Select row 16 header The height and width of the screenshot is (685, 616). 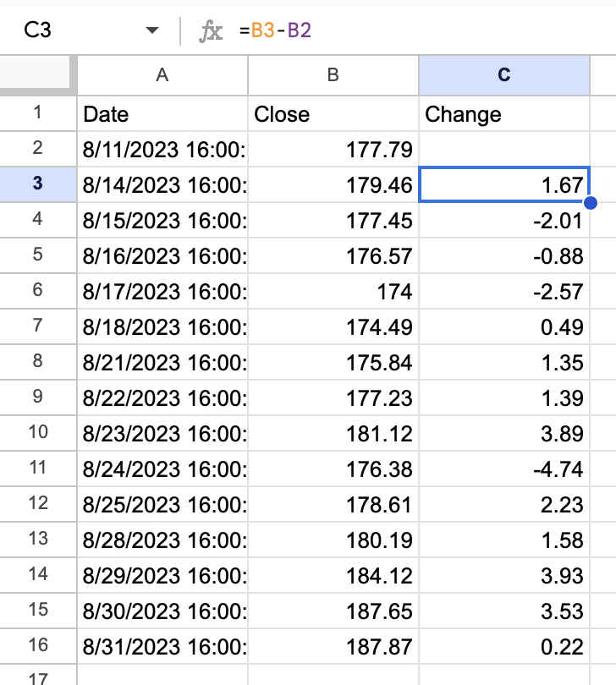click(x=38, y=646)
